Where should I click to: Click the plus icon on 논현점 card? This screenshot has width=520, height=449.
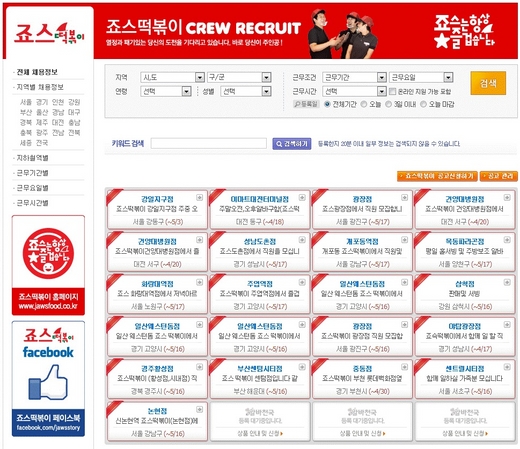pyautogui.click(x=199, y=409)
